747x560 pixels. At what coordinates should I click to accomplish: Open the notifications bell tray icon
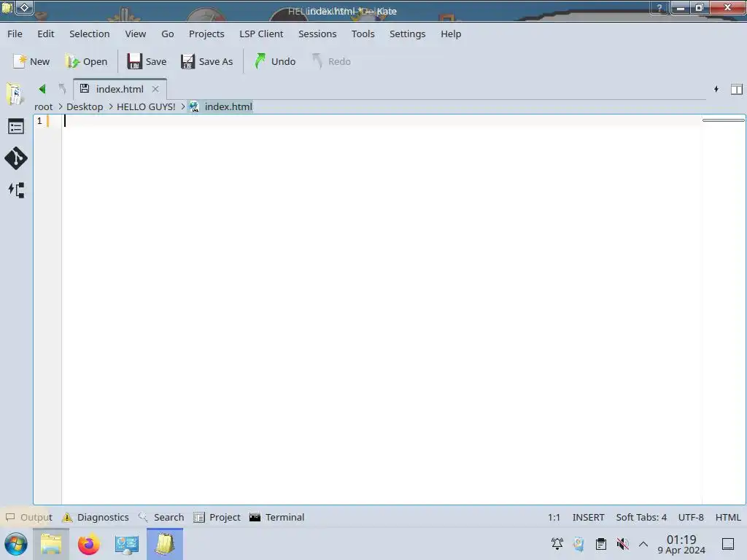point(557,543)
